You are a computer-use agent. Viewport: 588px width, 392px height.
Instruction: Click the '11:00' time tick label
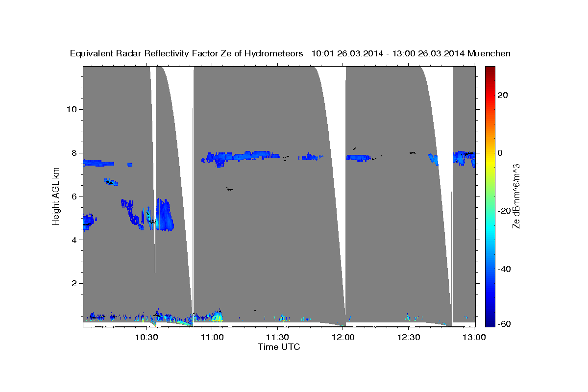click(x=212, y=337)
